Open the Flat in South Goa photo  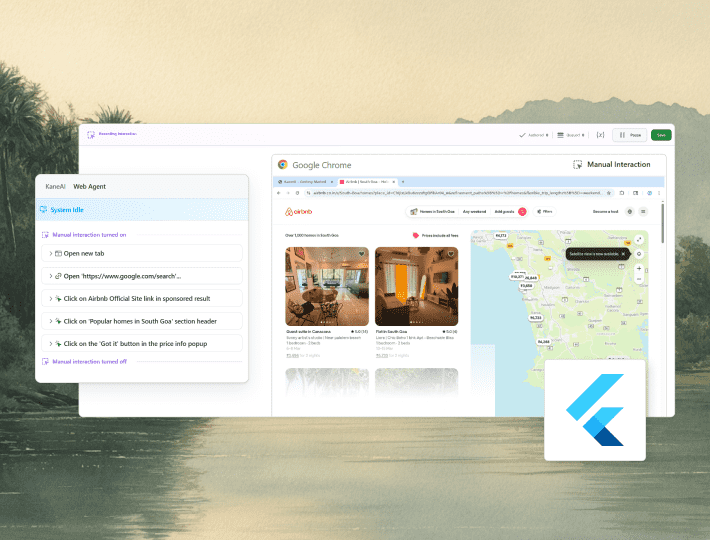[417, 286]
